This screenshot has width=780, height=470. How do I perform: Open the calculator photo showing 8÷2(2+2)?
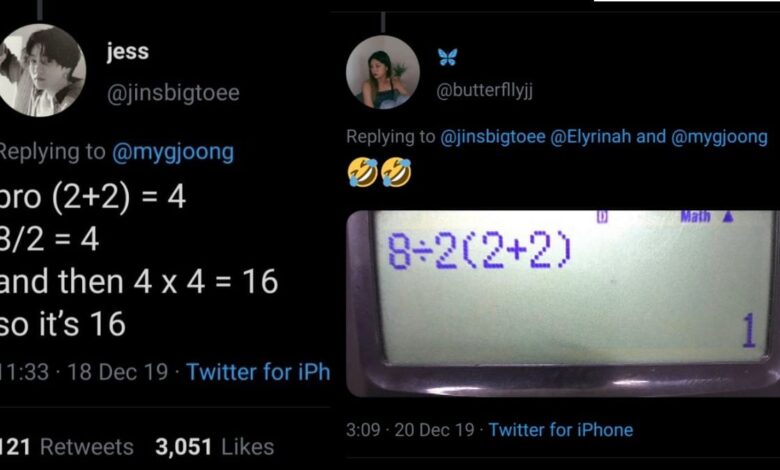[x=563, y=303]
